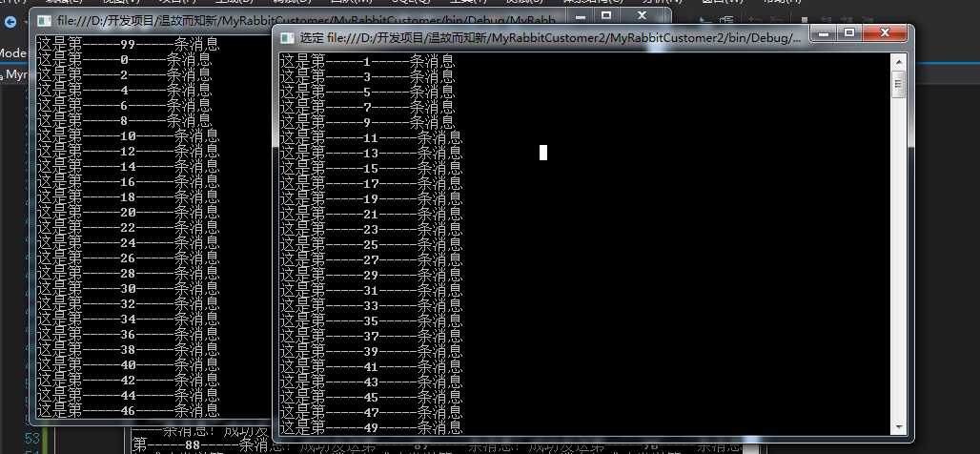Click the line reading 这是第-----39------条消息
This screenshot has width=980, height=454.
pos(371,351)
